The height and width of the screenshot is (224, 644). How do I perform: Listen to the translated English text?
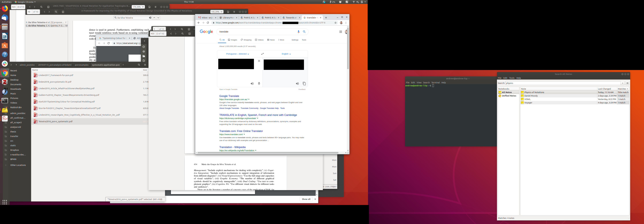coord(297,84)
